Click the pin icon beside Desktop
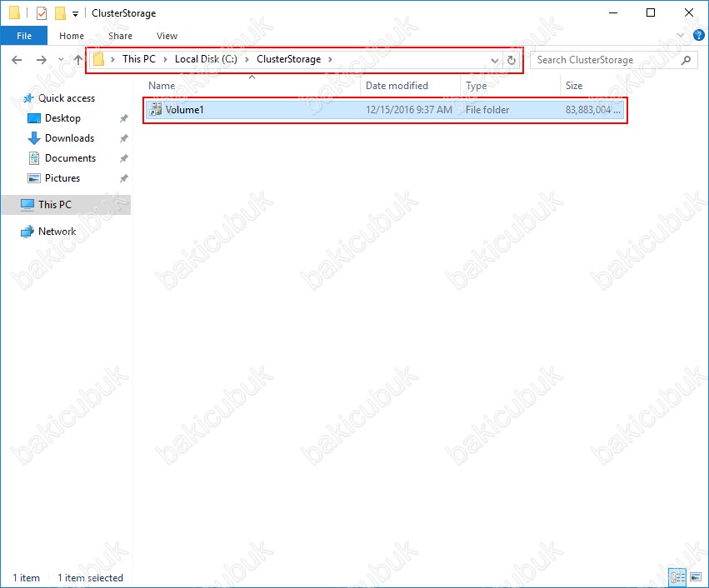Viewport: 709px width, 588px height. pos(124,118)
